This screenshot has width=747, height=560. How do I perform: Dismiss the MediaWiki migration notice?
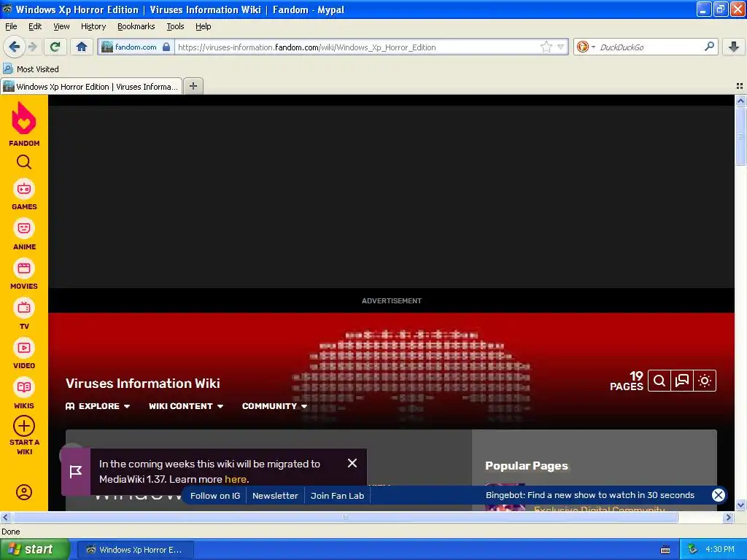point(352,463)
